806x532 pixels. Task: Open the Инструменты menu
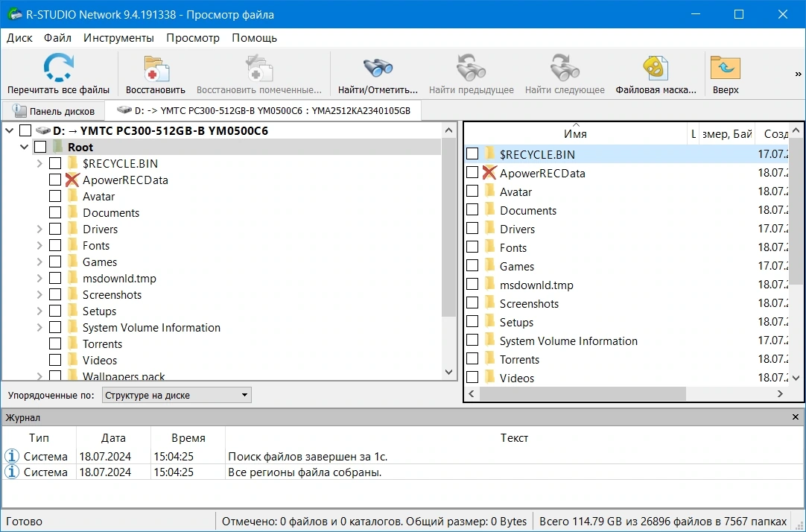(x=118, y=37)
